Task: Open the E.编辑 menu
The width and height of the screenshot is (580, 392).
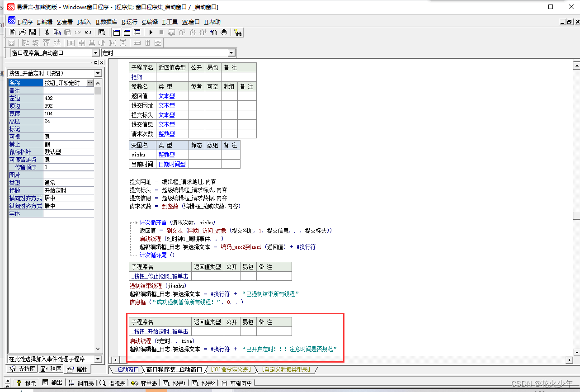Action: click(x=44, y=22)
